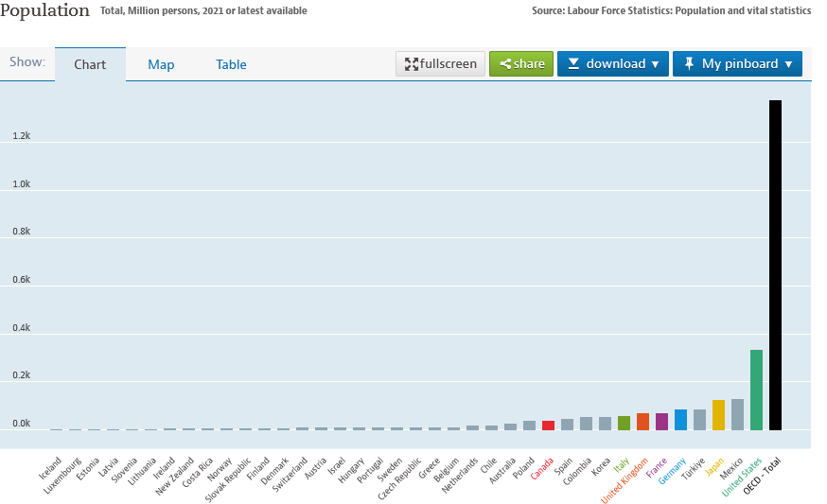Click the share icon on green button
Viewport: 827px width, 504px height.
(x=506, y=64)
